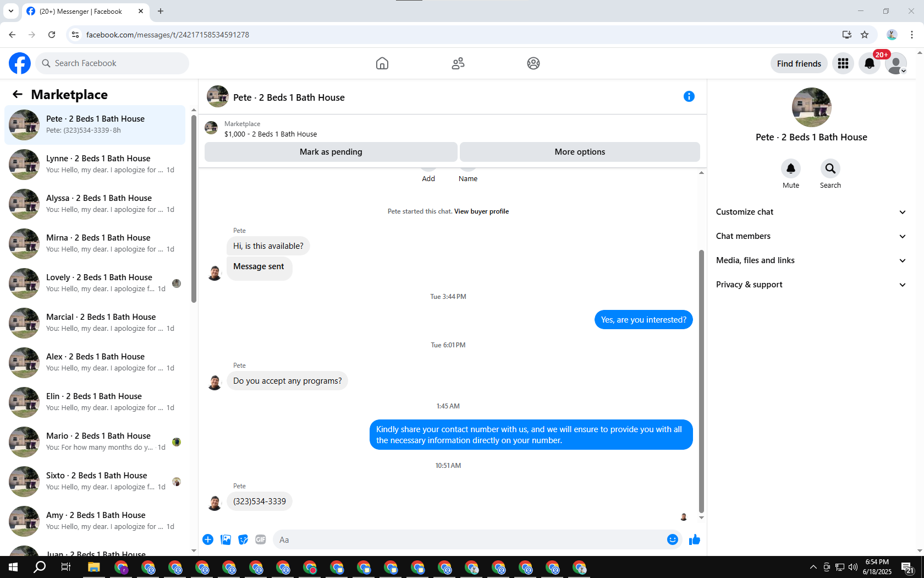Bookmark this page with the star icon
The height and width of the screenshot is (578, 924).
[x=865, y=35]
